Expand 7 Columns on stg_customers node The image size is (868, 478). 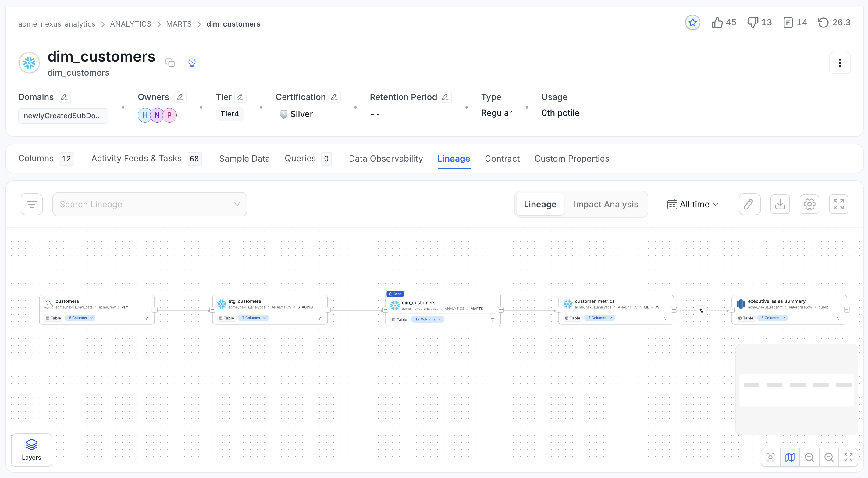pos(253,318)
